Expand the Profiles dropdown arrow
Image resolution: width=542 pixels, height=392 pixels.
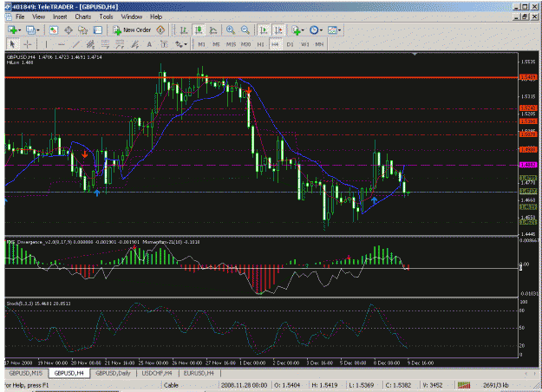(38, 30)
